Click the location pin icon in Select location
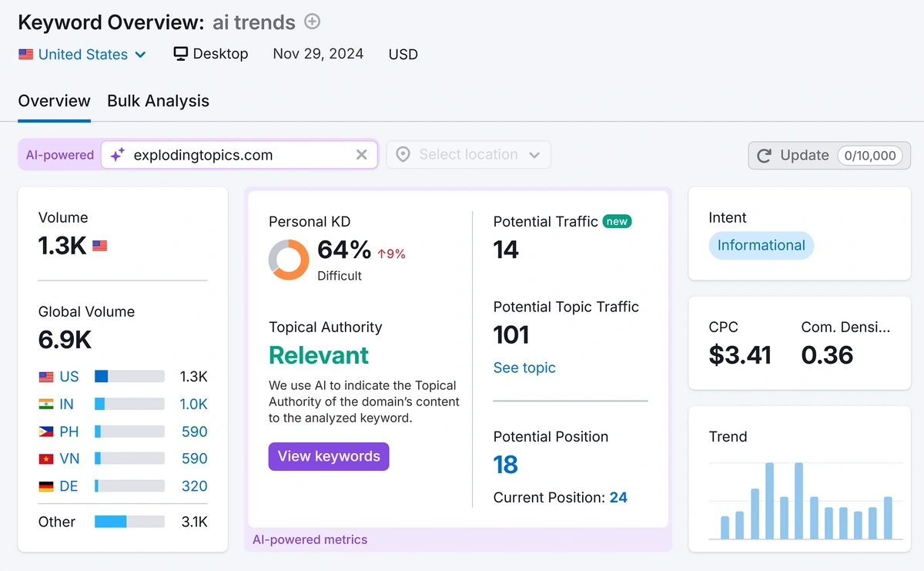This screenshot has width=924, height=571. point(403,154)
